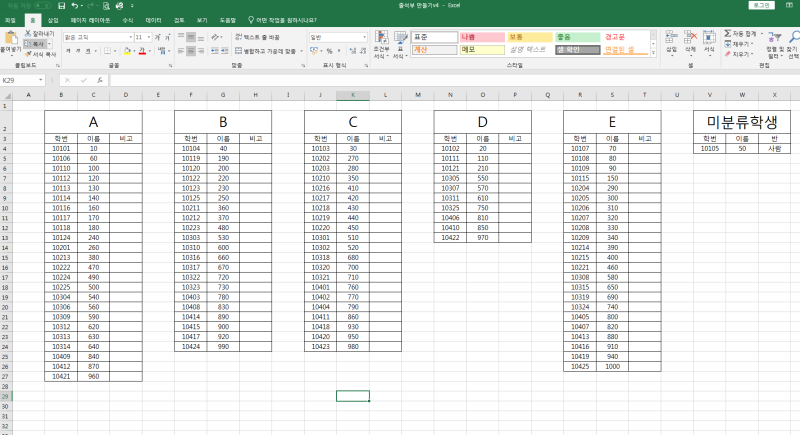Toggle center horizontal alignment
Viewport: 800px width, 435px height.
coord(191,51)
